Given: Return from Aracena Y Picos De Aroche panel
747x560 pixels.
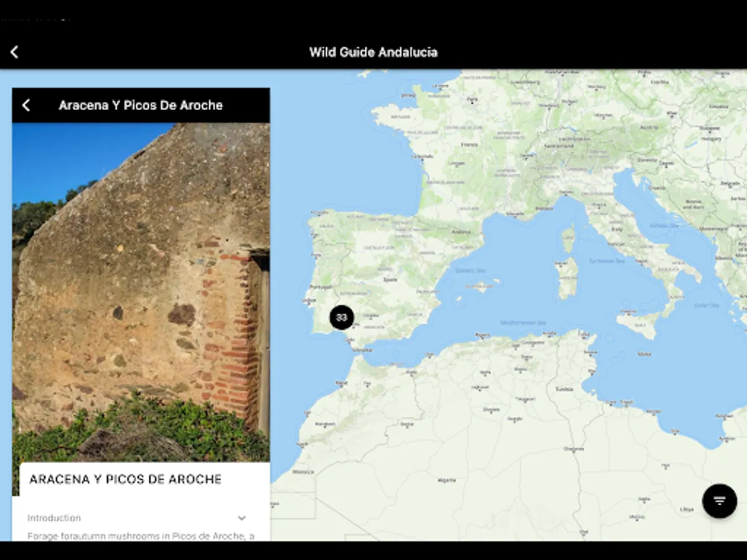Looking at the screenshot, I should point(26,105).
